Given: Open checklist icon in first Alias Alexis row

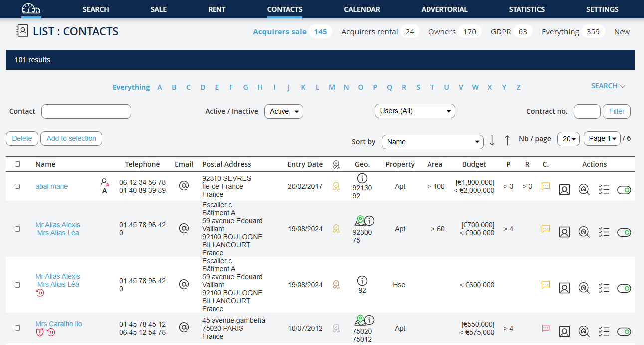Looking at the screenshot, I should pyautogui.click(x=604, y=232).
